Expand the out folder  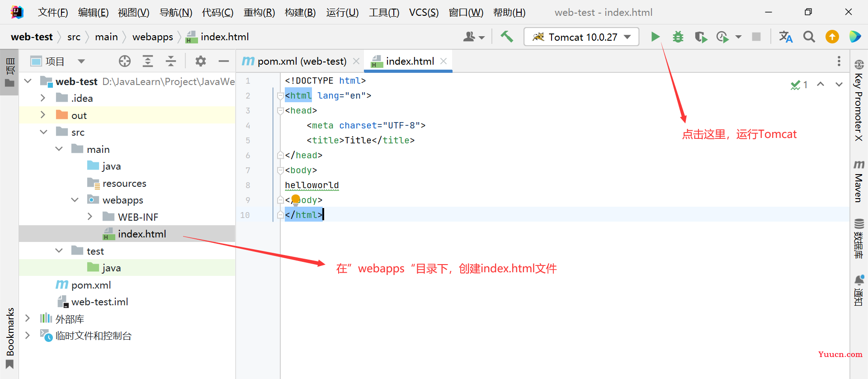43,115
